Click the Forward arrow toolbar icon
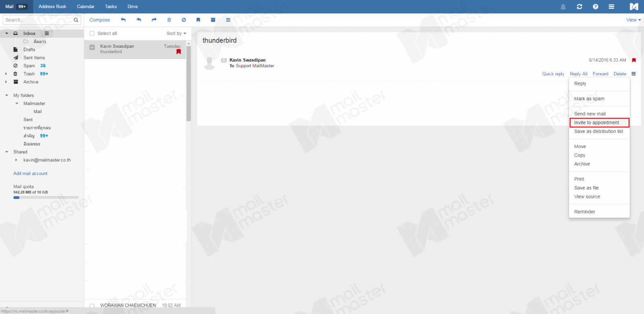The width and height of the screenshot is (644, 314). (x=154, y=20)
